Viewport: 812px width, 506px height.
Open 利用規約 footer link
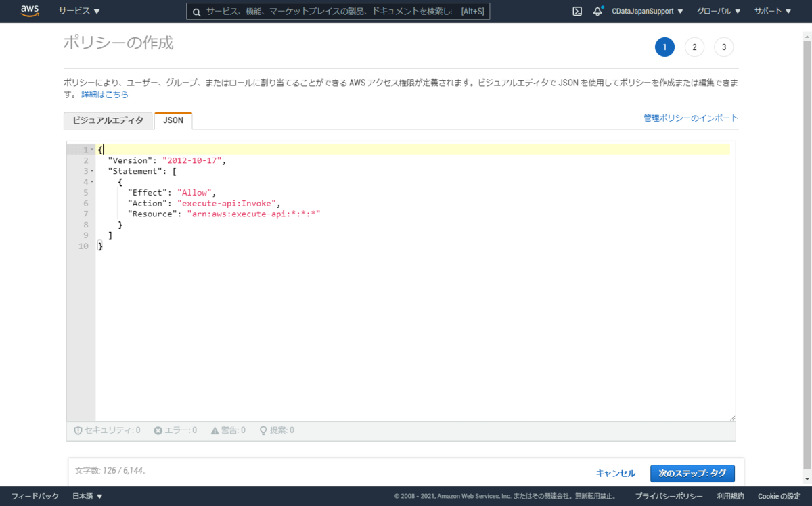pos(731,497)
